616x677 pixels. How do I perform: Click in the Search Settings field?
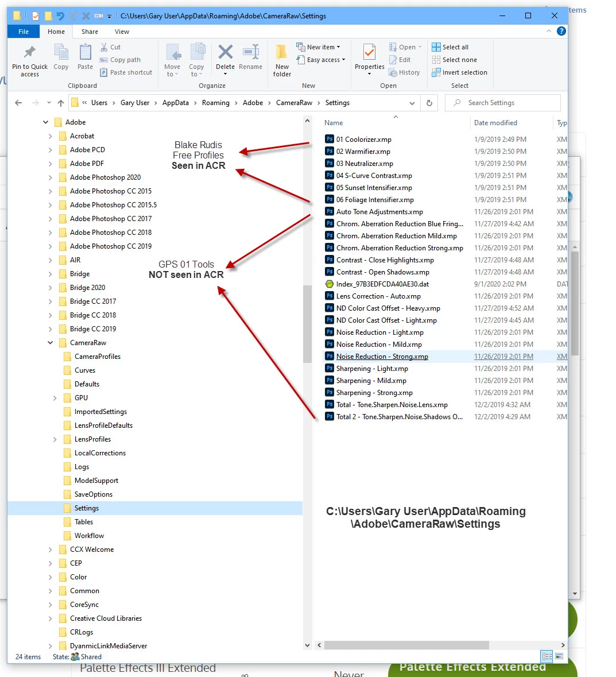point(503,103)
